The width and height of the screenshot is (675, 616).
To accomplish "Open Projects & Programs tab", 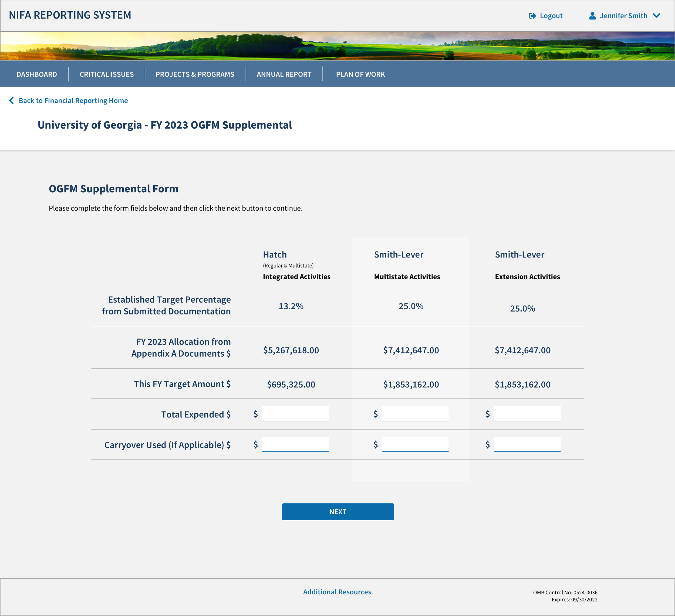I will [195, 74].
